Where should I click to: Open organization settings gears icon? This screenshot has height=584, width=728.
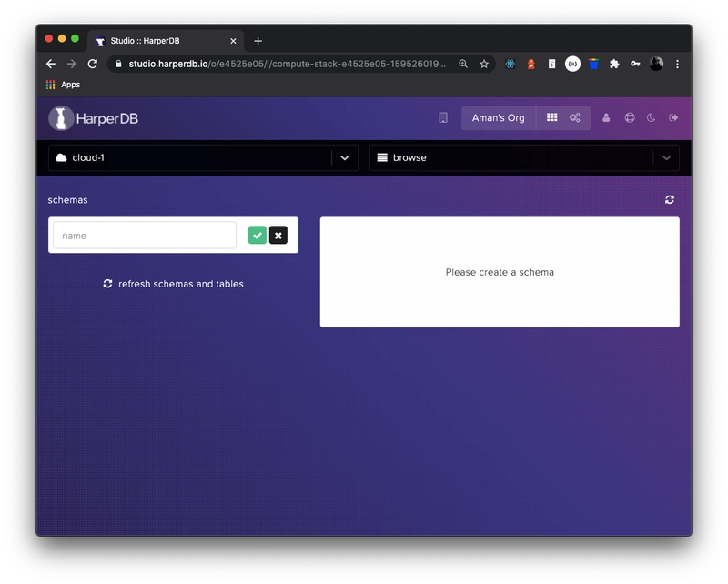(575, 117)
